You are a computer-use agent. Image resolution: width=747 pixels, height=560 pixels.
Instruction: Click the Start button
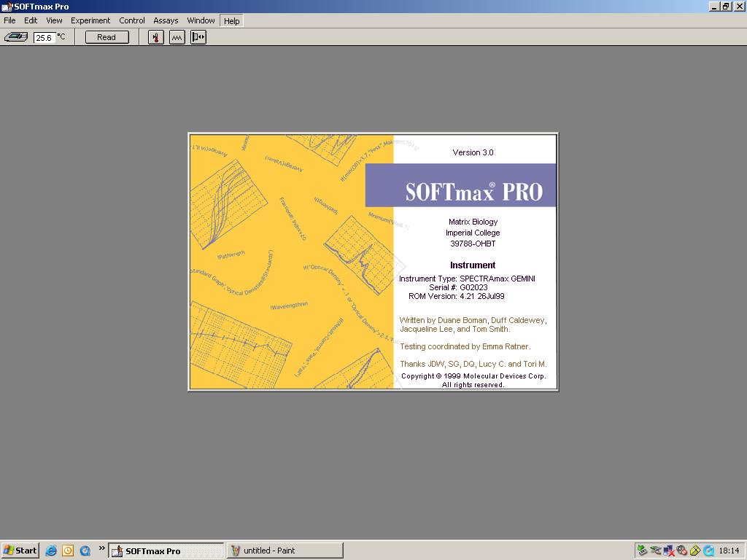[x=20, y=551]
